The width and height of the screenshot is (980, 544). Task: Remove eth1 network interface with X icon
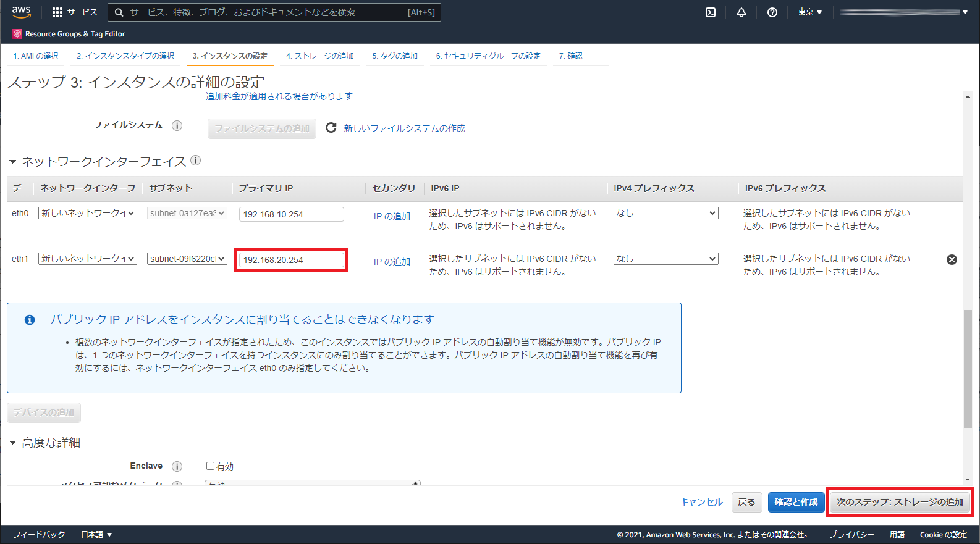click(952, 260)
